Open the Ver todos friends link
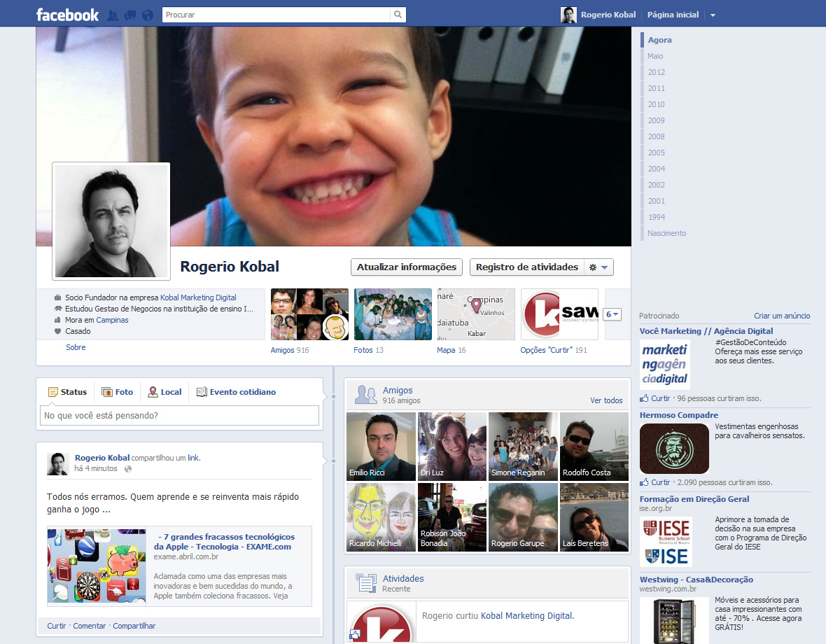This screenshot has width=826, height=644. click(606, 400)
